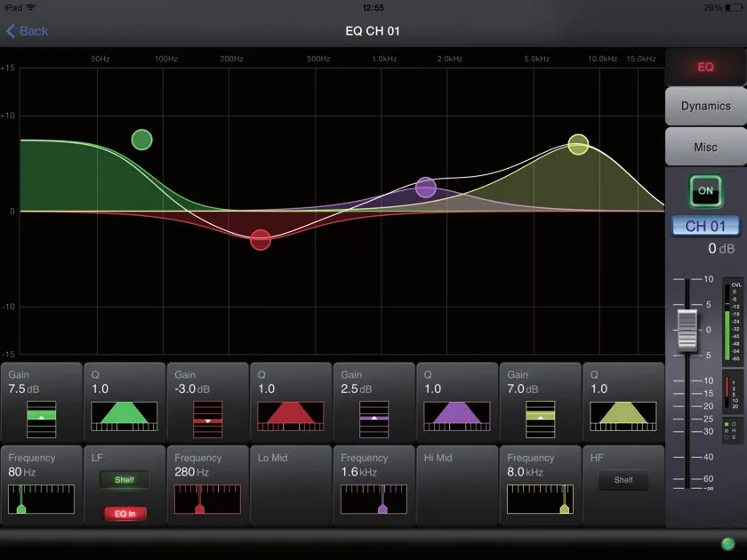
Task: Switch to the Misc tab
Action: pos(705,148)
